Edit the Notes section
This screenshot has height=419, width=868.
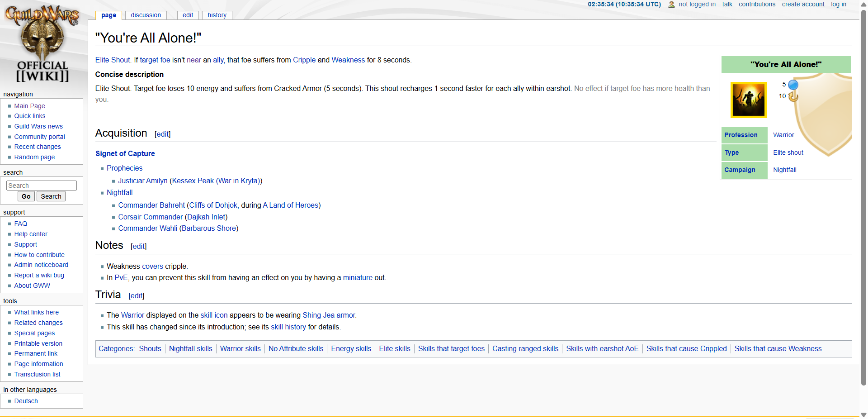pyautogui.click(x=138, y=247)
